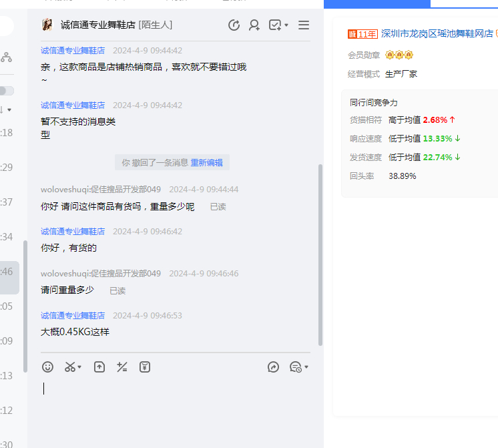Screen dimensions: 498x448
Task: Expand the task checkmark dropdown in header
Action: pos(286,25)
